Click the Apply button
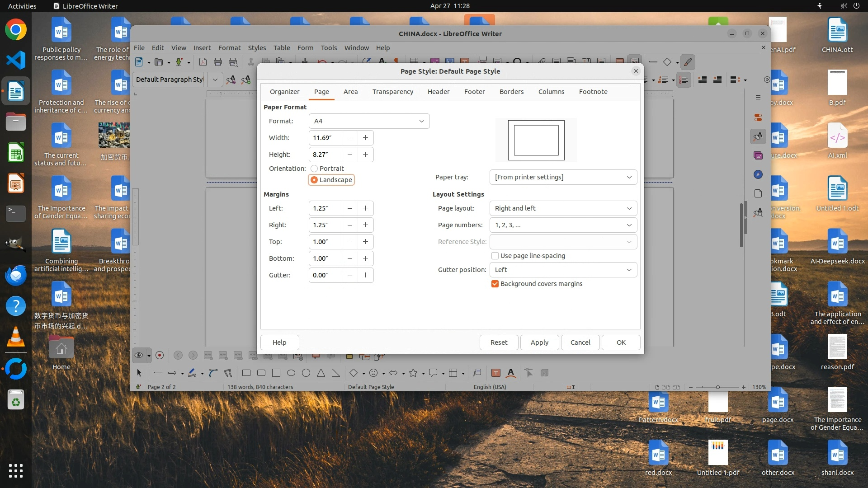 [539, 343]
